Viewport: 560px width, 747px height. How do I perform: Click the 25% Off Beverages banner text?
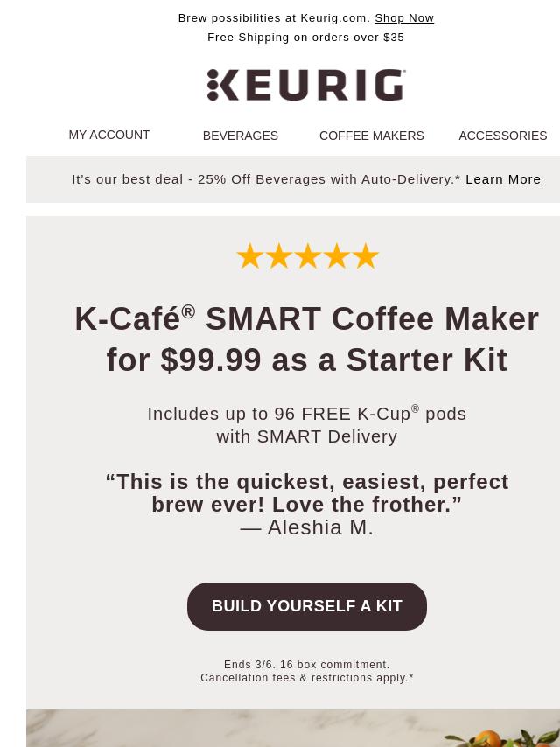[266, 179]
